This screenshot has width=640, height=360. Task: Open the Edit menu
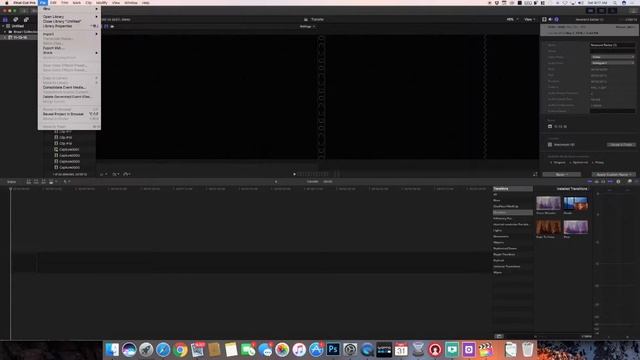(53, 2)
